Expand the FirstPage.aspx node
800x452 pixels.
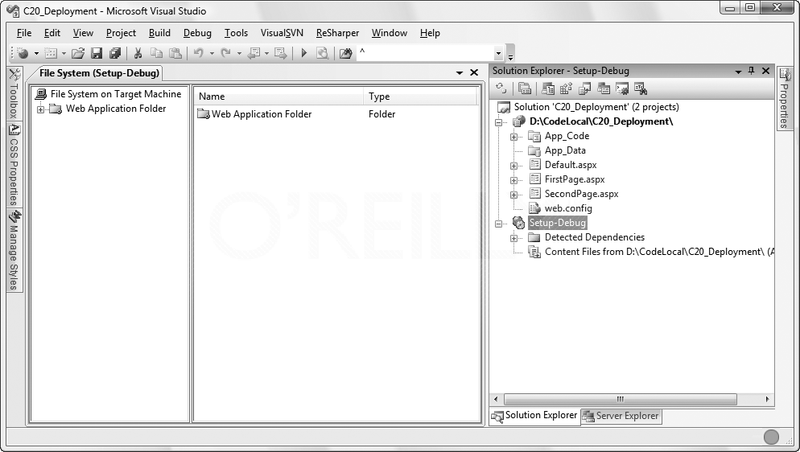tap(514, 180)
